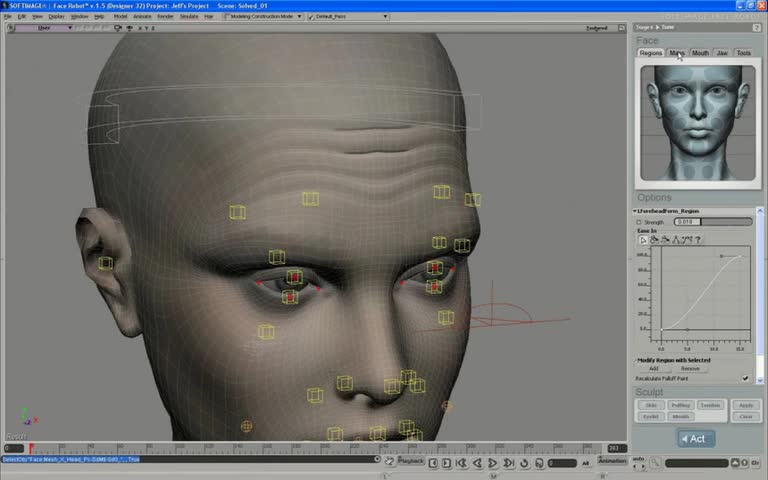Click the second curve tool icon in Ease In
The height and width of the screenshot is (480, 768).
click(654, 240)
